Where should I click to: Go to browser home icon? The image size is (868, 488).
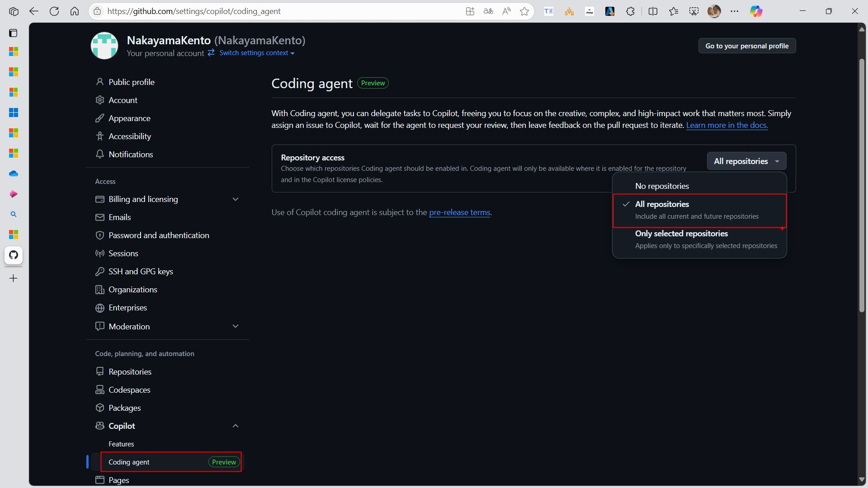tap(75, 11)
